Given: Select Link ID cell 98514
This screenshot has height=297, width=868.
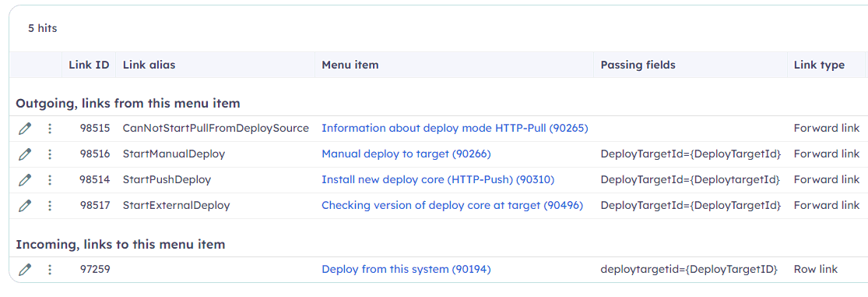Looking at the screenshot, I should coord(95,180).
